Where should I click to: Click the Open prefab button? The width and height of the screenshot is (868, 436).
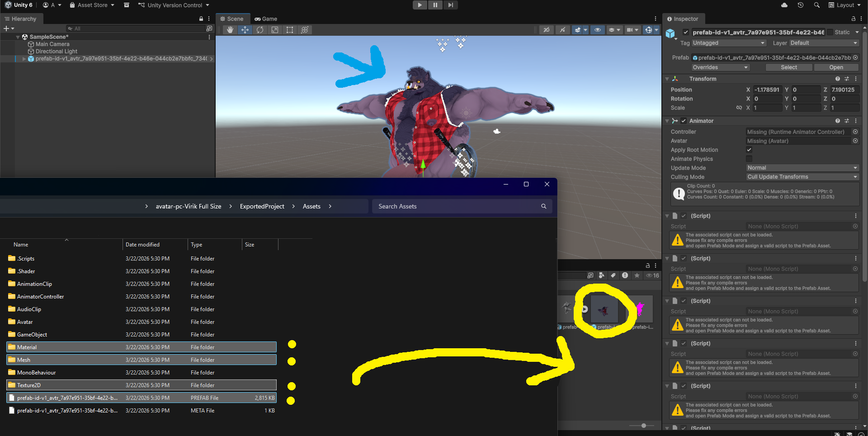tap(836, 67)
